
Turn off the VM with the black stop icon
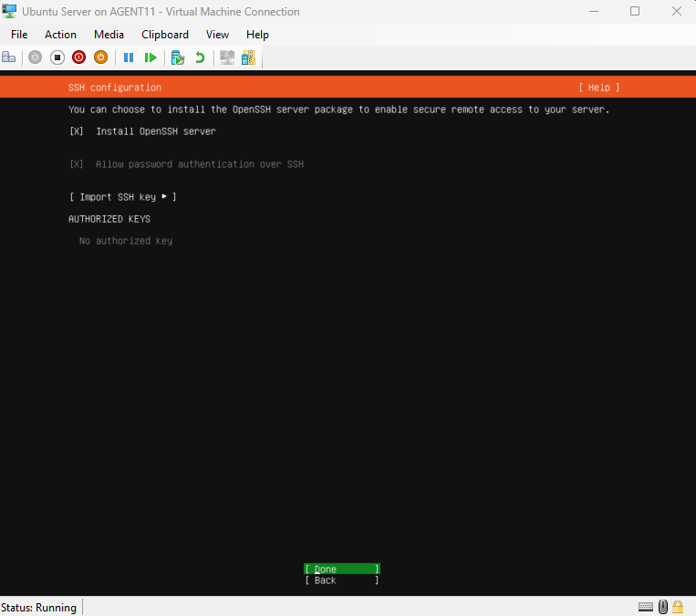pyautogui.click(x=57, y=57)
